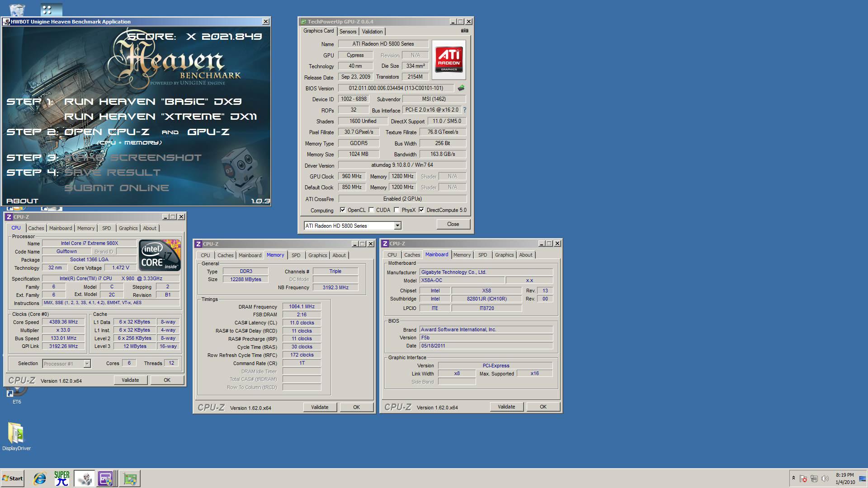
Task: Open SPD tab in the CPU window
Action: tap(106, 228)
